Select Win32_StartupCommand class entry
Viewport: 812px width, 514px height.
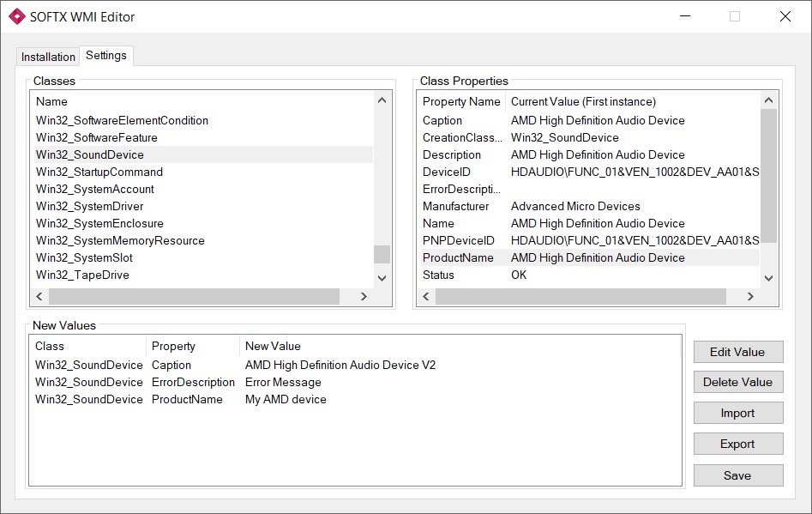tap(99, 172)
